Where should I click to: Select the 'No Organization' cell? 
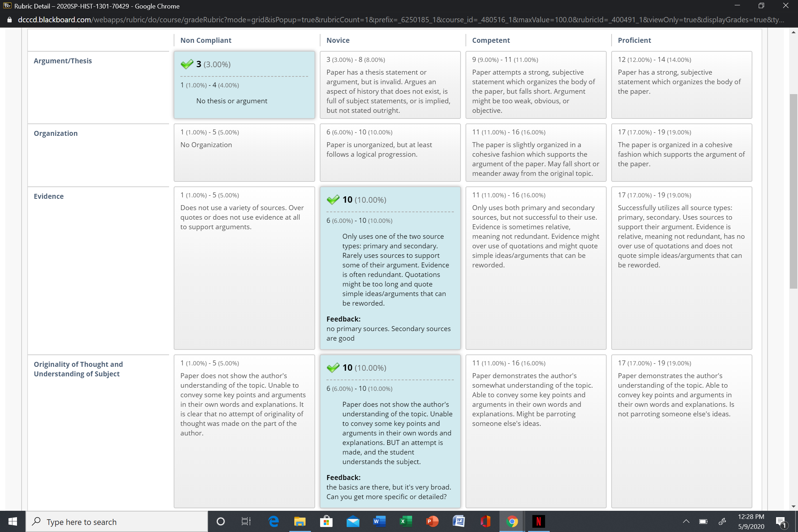coord(244,152)
